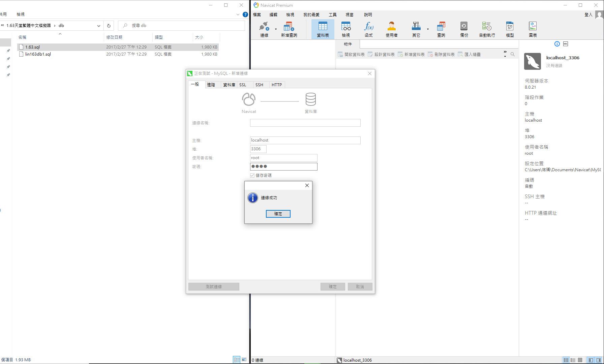This screenshot has width=604, height=364.
Task: Click the 密碼 password field
Action: [x=284, y=166]
